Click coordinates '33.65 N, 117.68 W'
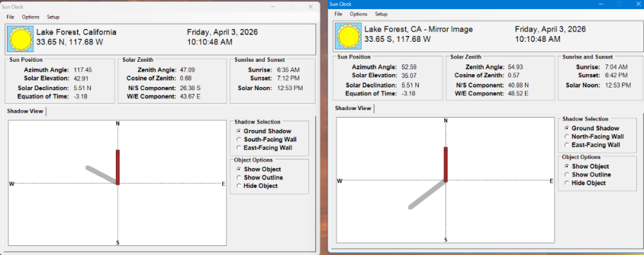 [70, 41]
